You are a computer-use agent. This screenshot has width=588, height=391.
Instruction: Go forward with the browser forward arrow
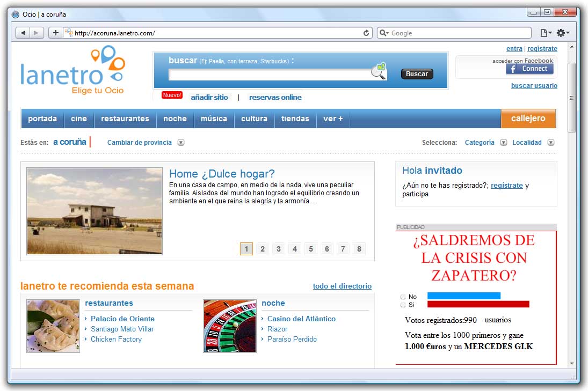37,33
